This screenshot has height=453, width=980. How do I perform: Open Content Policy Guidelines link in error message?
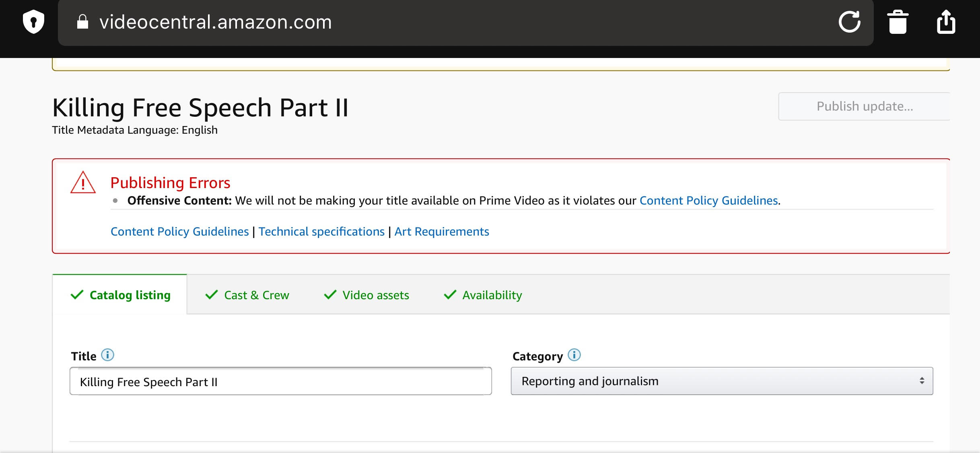(x=708, y=200)
